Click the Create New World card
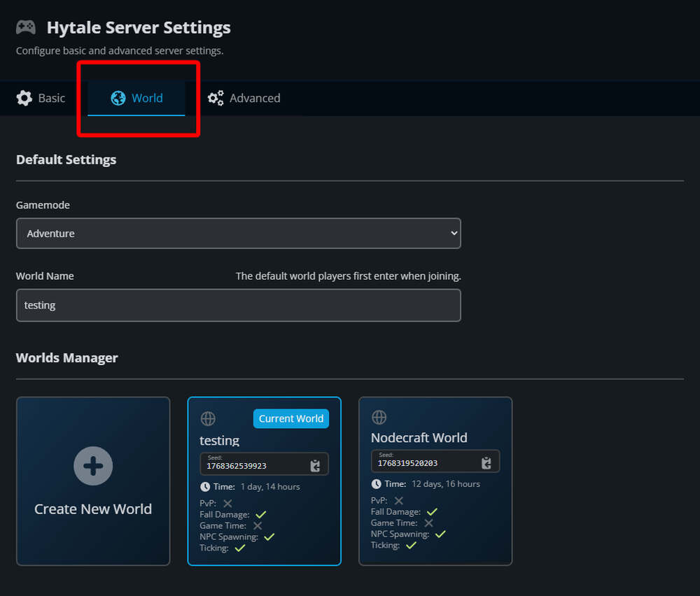700x596 pixels. coord(93,481)
